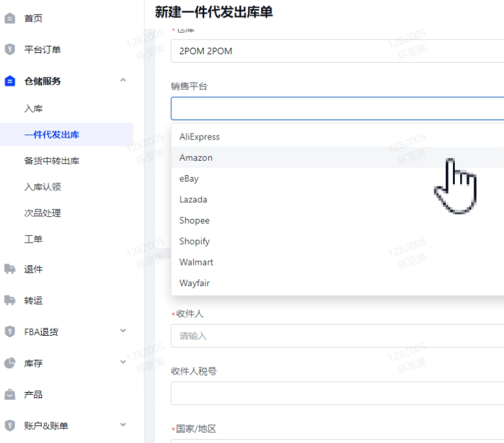This screenshot has height=443, width=504.
Task: Open the 产品 menu item
Action: tap(33, 394)
